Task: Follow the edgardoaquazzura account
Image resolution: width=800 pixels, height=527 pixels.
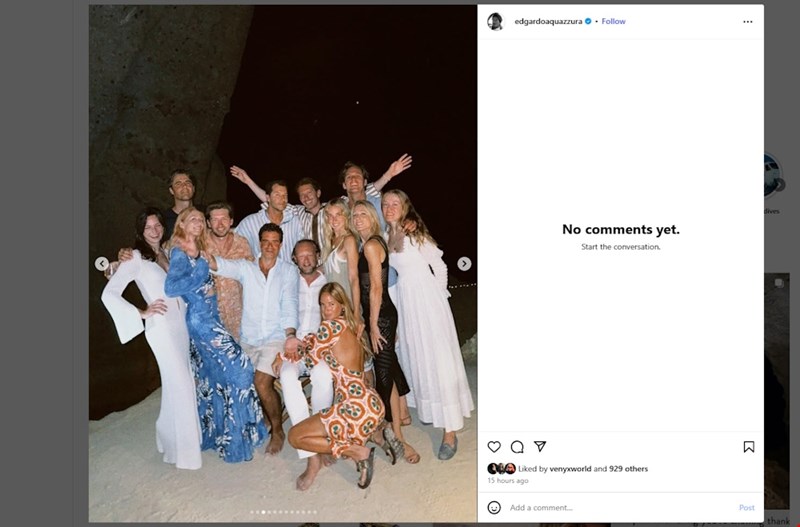Action: click(x=613, y=21)
